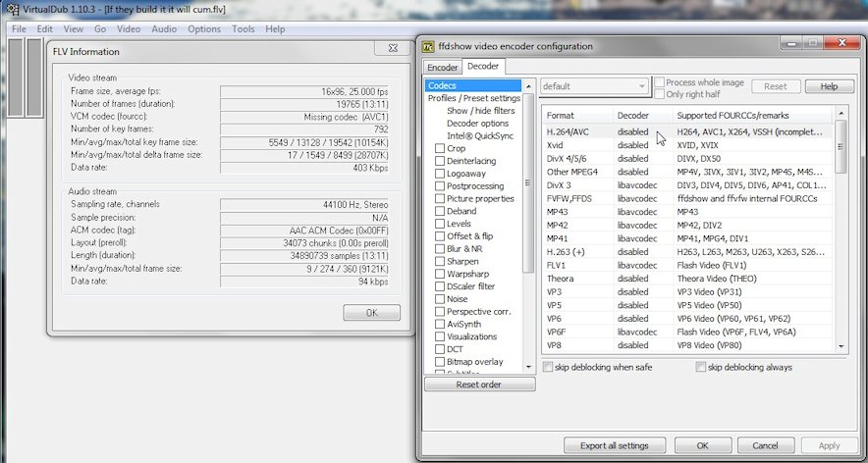Enable the Levels filter checkbox
The image size is (868, 463).
440,224
